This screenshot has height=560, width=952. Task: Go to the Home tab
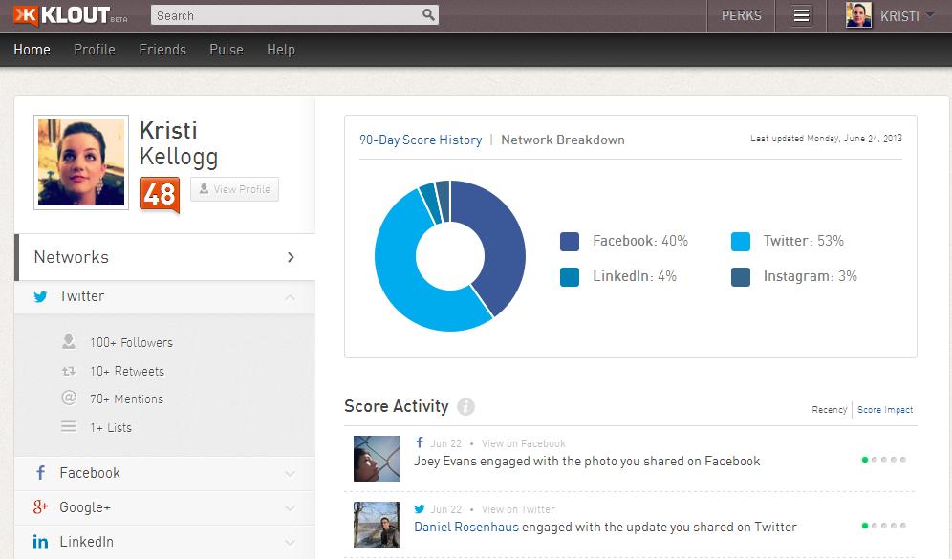32,50
